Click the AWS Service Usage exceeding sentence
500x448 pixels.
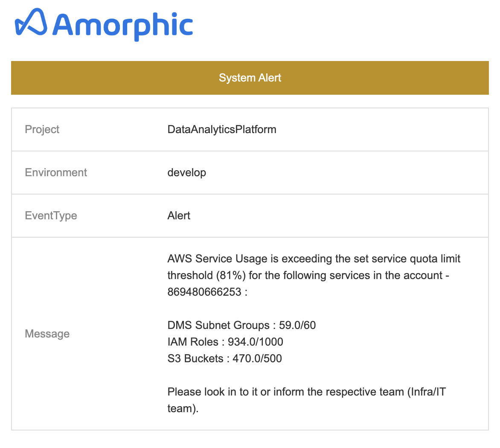coord(314,275)
